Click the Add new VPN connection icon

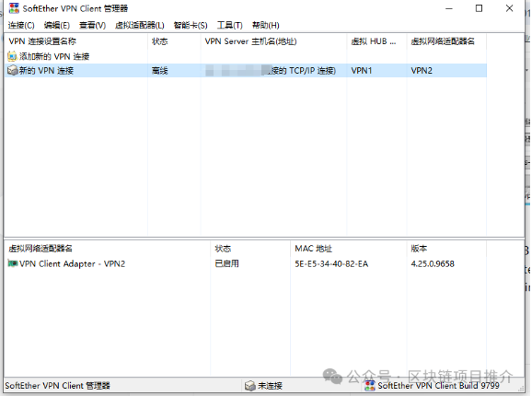[12, 56]
